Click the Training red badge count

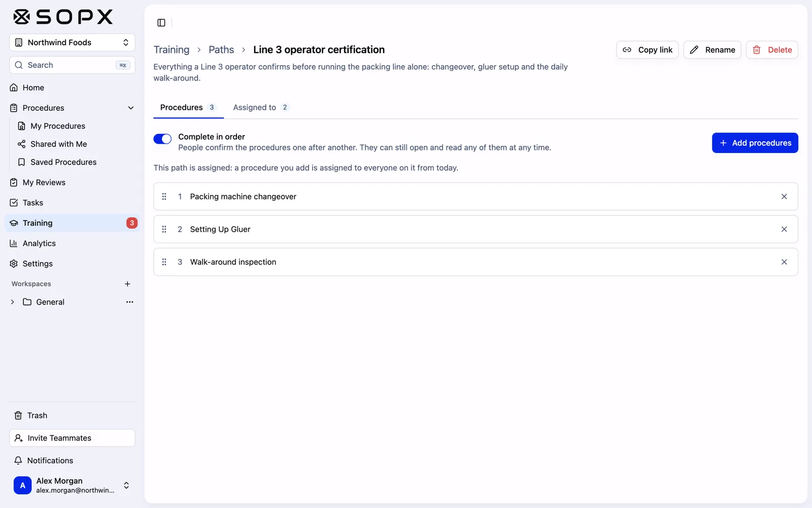click(x=132, y=223)
